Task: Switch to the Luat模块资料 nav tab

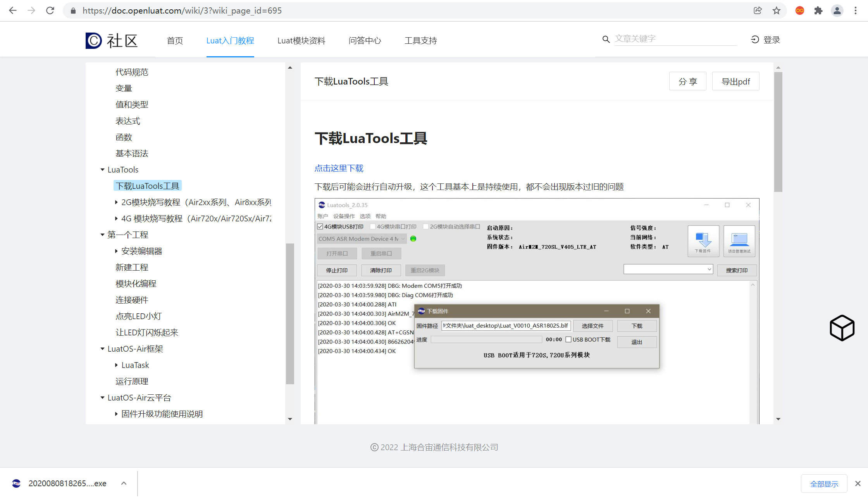Action: (x=301, y=40)
